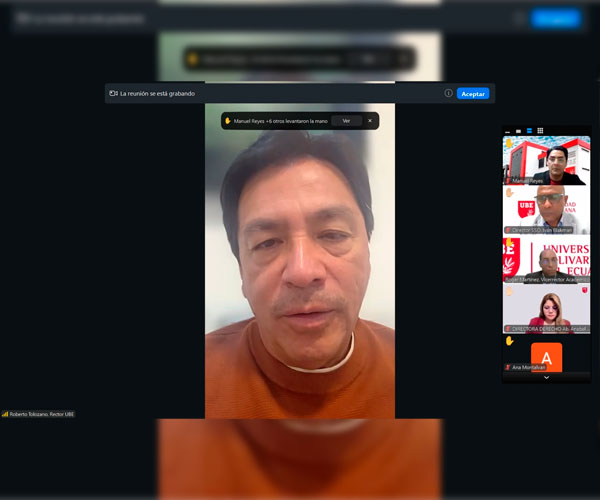
Task: Click Ana Montalván's avatar tile
Action: (x=546, y=357)
